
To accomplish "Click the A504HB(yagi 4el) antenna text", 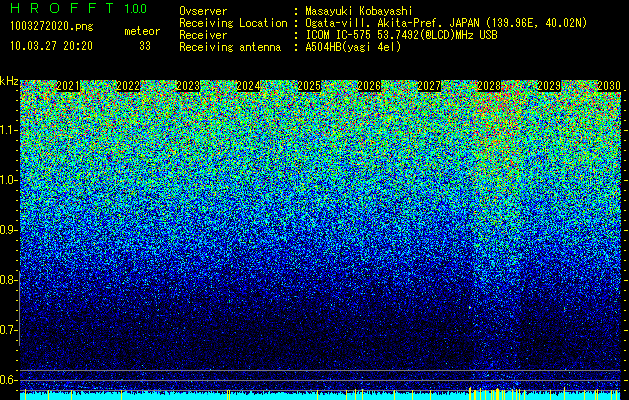I will 353,47.
